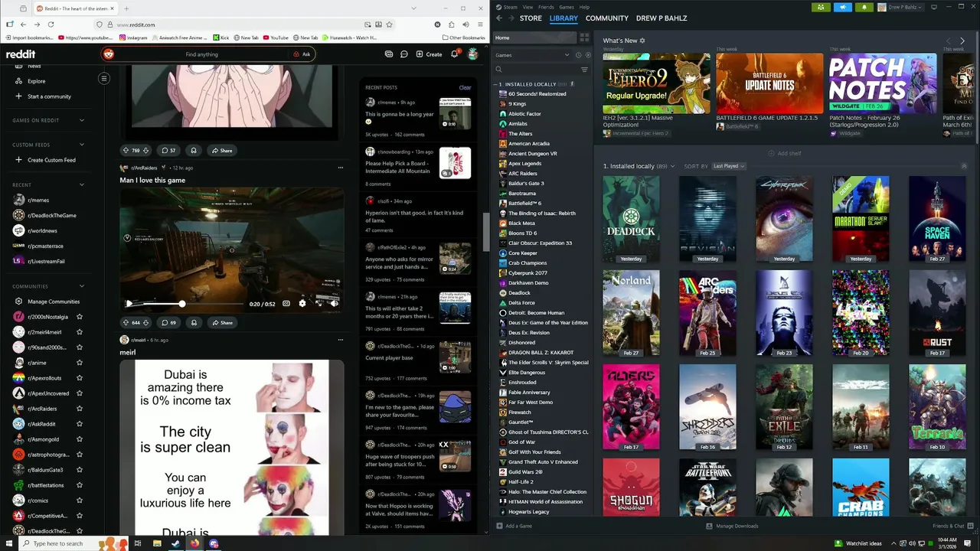The image size is (980, 551).
Task: Open DREW P BAHLZ profile tab
Action: coord(661,18)
